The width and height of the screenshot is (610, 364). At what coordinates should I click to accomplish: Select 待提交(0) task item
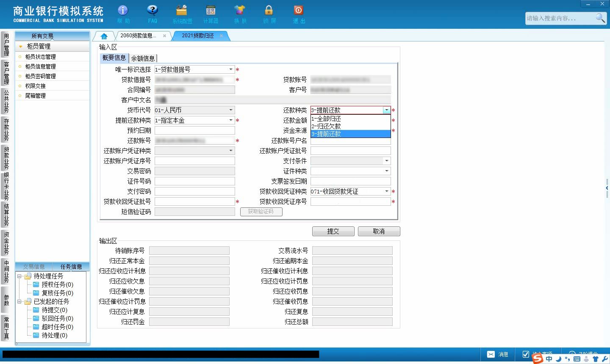coord(54,310)
